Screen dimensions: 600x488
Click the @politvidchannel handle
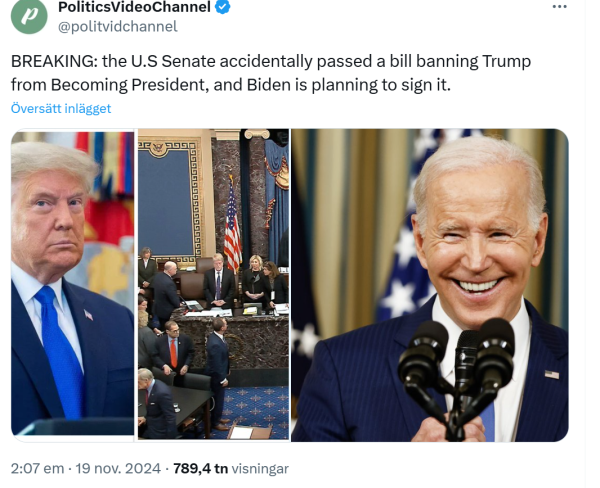pos(118,26)
